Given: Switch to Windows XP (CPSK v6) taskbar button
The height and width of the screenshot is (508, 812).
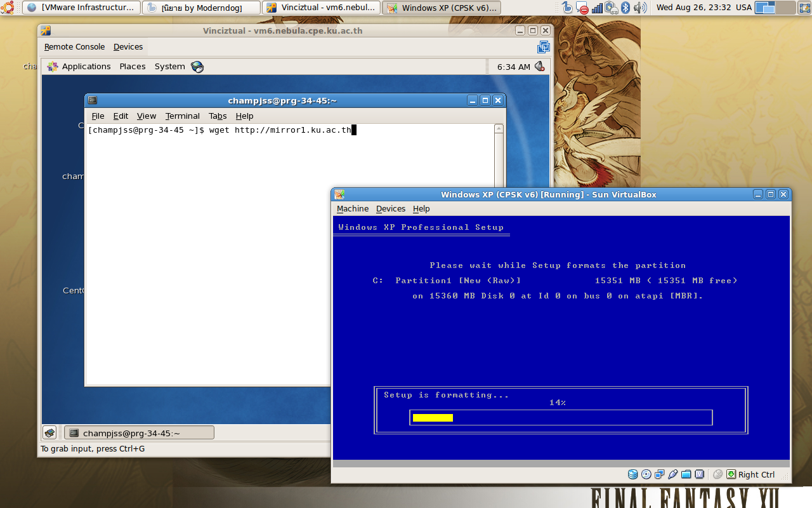Looking at the screenshot, I should (x=441, y=8).
